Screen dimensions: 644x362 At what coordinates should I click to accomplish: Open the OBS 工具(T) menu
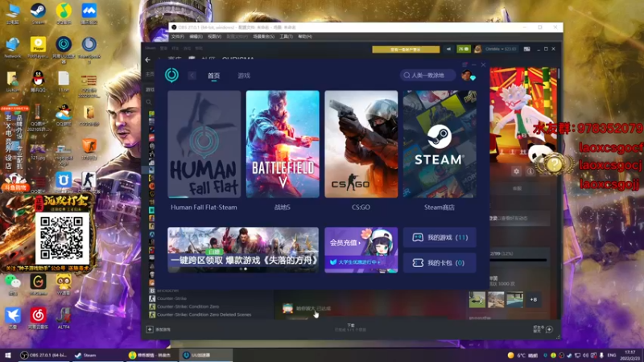pyautogui.click(x=287, y=36)
